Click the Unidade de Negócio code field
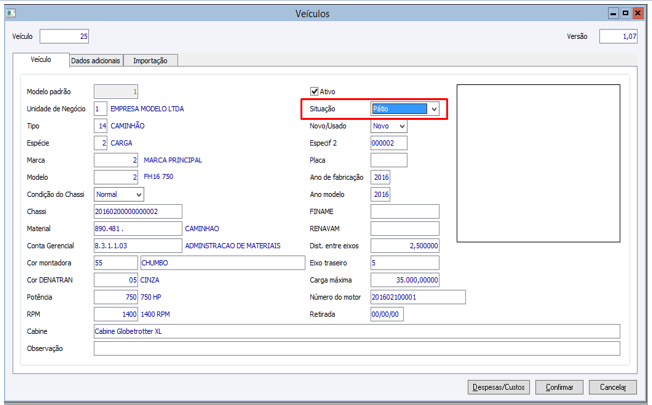The width and height of the screenshot is (652, 405). pyautogui.click(x=100, y=109)
